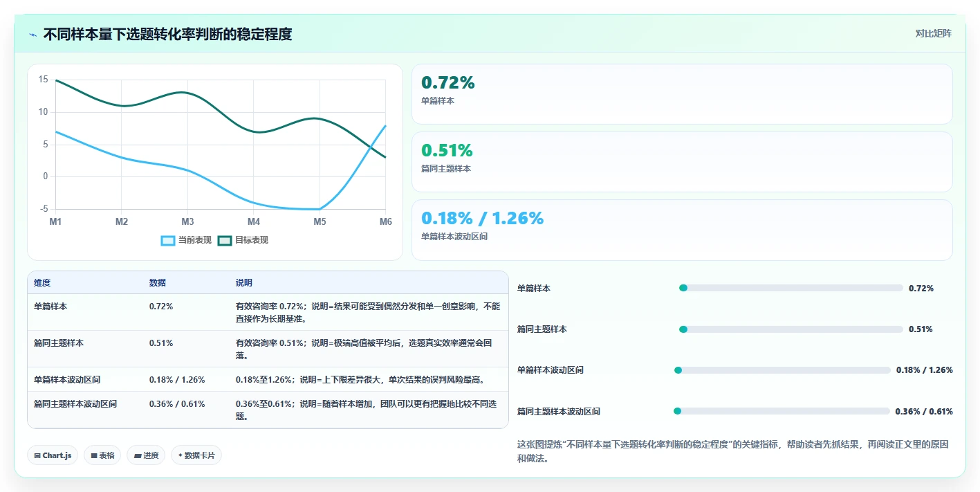Select the 单篇样本波动区间 table row label
Viewport: 980px width, 492px height.
(67, 379)
